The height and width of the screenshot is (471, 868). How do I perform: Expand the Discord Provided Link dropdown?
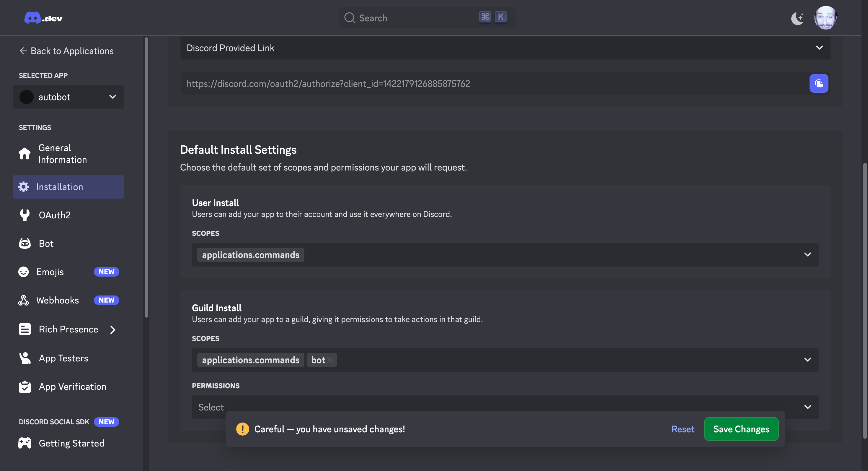pos(819,48)
